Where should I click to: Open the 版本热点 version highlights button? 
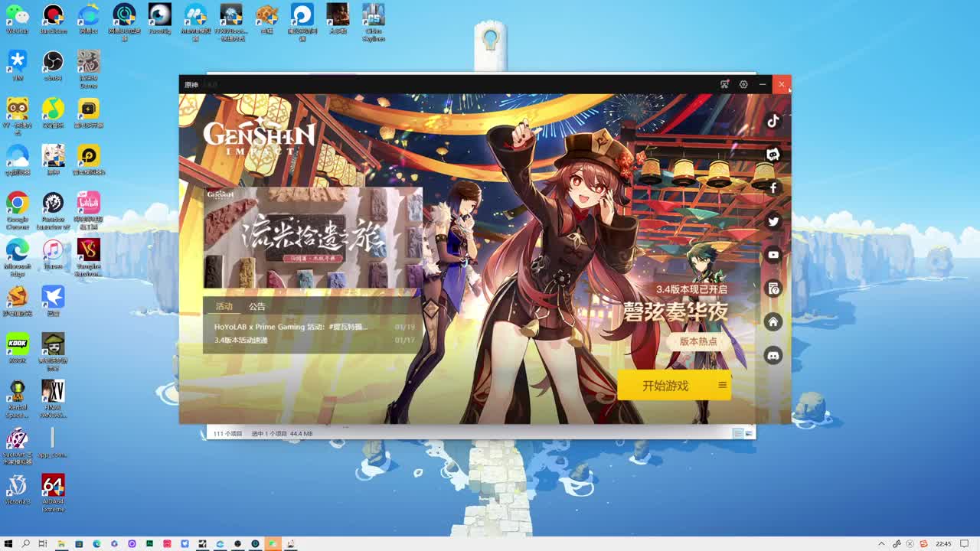698,341
